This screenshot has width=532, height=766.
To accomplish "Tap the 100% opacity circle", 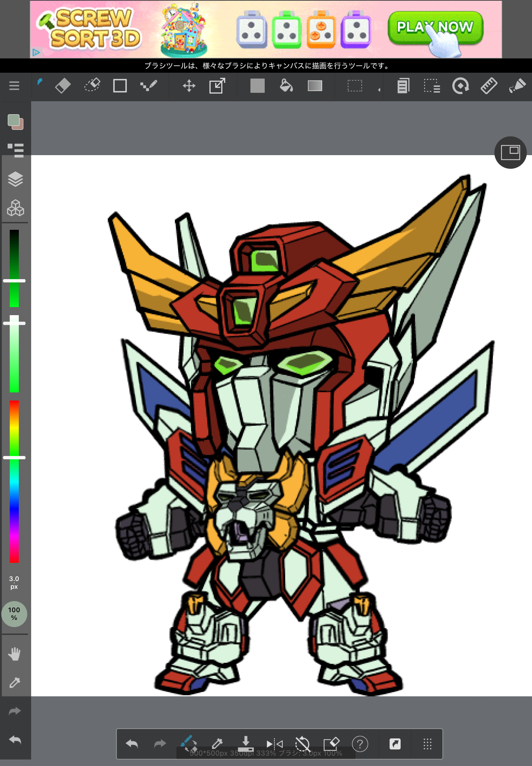I will 14,614.
